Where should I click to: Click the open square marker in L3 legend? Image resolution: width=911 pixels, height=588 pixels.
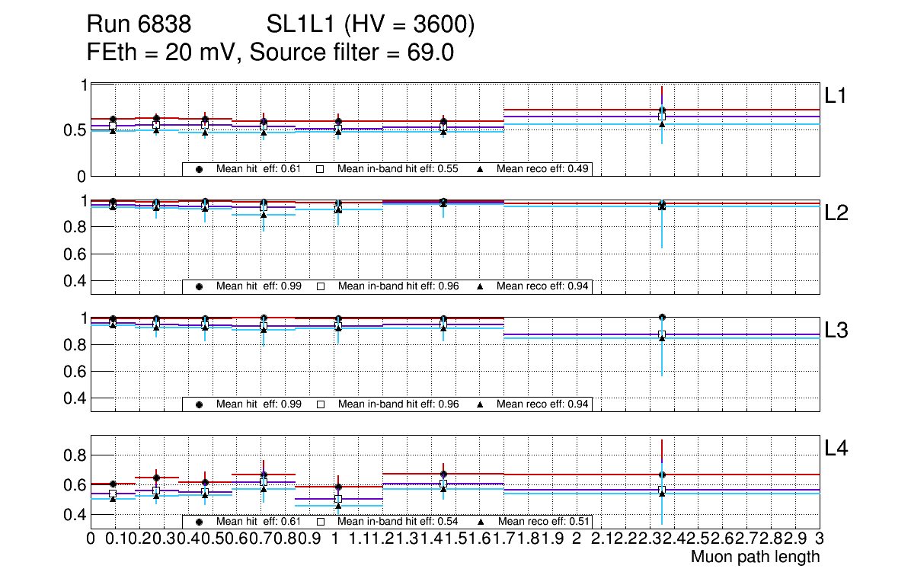[x=321, y=404]
